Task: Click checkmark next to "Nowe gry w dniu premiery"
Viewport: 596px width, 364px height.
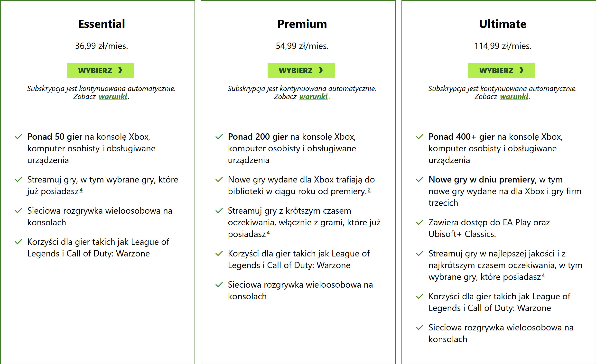Action: (x=420, y=180)
